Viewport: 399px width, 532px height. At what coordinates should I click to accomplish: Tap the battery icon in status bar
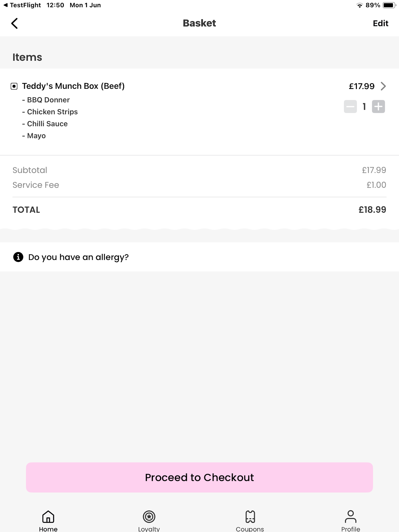[x=389, y=5]
